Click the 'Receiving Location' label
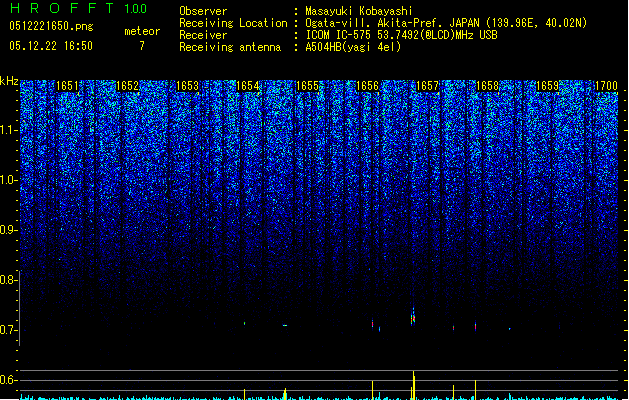The width and height of the screenshot is (629, 400). click(233, 23)
